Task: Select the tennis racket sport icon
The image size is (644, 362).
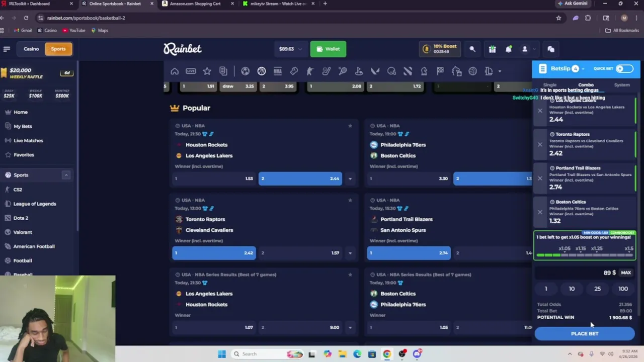Action: pyautogui.click(x=343, y=71)
